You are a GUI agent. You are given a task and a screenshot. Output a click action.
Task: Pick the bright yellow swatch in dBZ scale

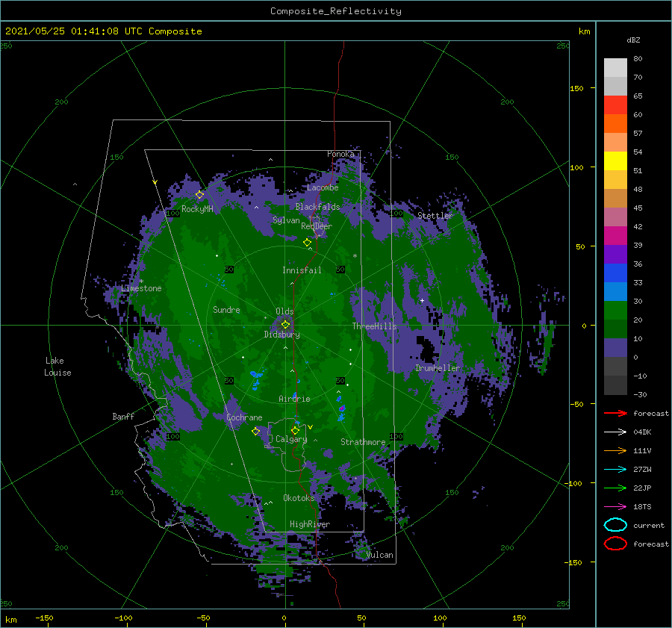pyautogui.click(x=615, y=161)
